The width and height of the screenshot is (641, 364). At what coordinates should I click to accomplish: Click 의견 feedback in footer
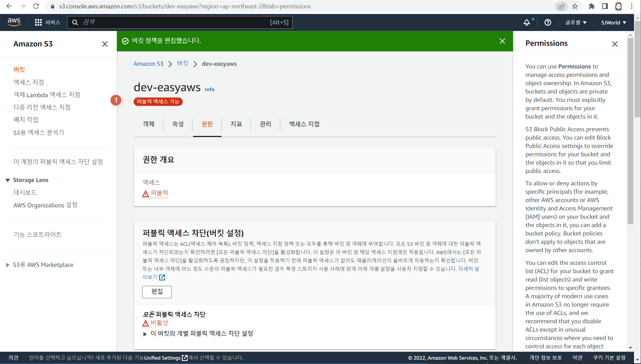coord(13,358)
